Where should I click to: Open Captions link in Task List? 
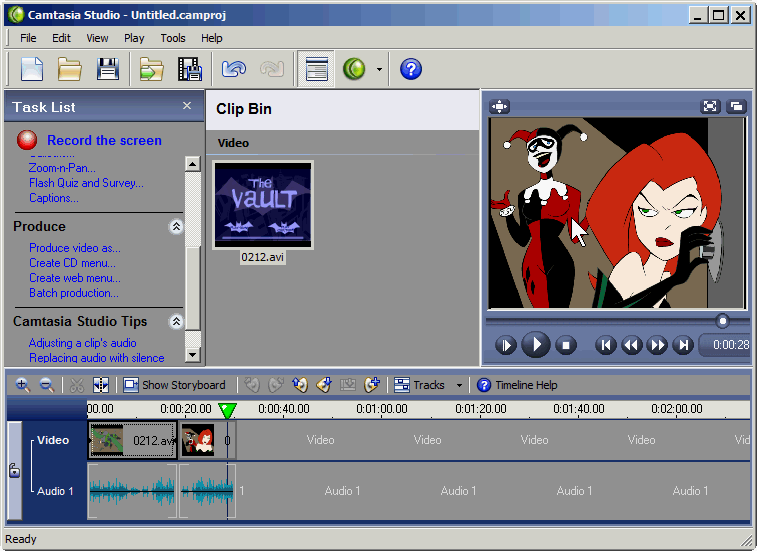point(54,198)
